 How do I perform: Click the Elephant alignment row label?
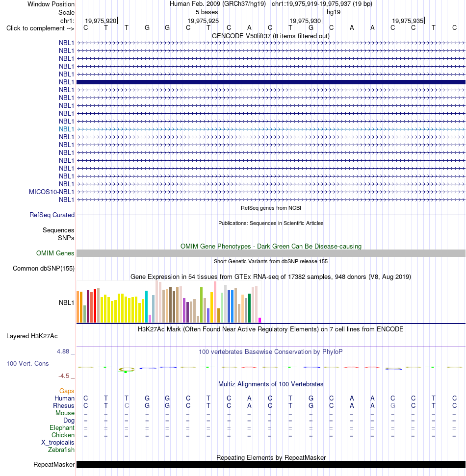pyautogui.click(x=62, y=428)
